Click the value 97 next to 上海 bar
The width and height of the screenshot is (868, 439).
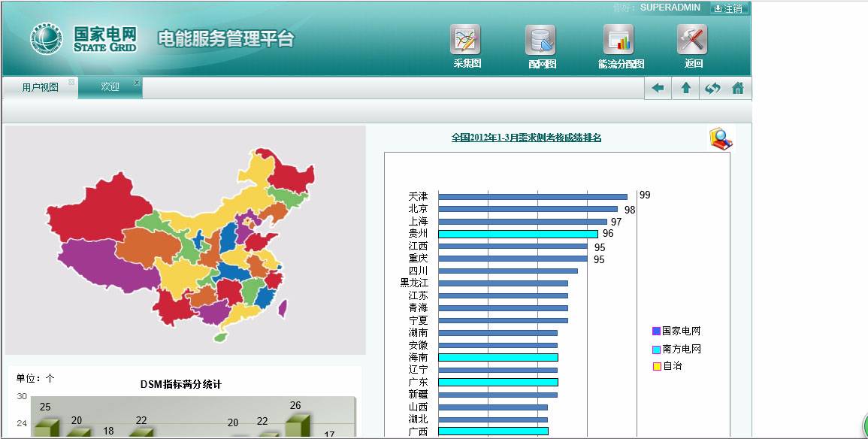click(x=616, y=222)
